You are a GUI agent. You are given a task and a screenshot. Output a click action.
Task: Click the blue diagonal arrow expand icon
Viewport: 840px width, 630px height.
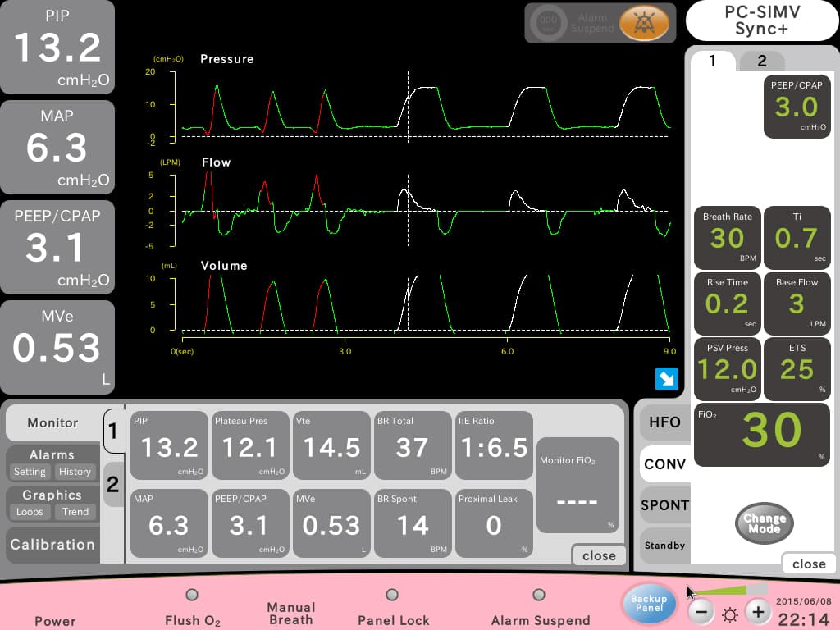[x=666, y=379]
